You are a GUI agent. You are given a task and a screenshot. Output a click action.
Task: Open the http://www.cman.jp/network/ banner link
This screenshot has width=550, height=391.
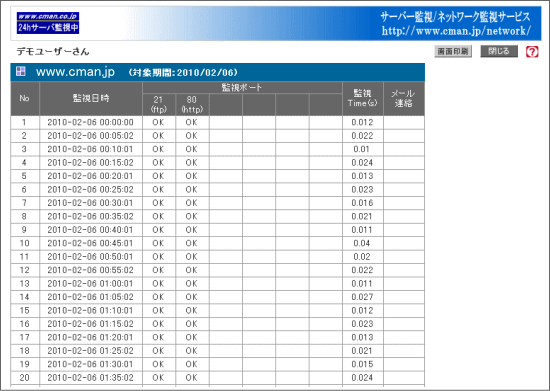[456, 31]
